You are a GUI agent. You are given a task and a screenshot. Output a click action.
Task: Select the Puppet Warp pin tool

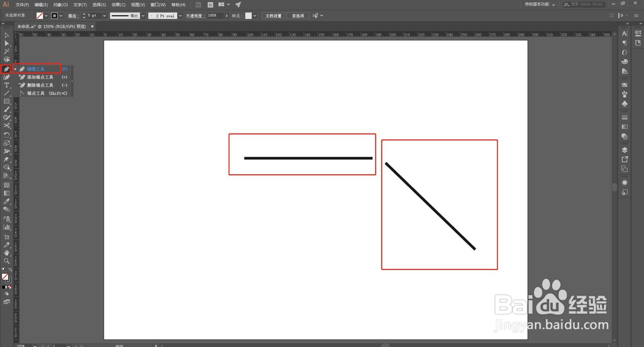pyautogui.click(x=6, y=159)
